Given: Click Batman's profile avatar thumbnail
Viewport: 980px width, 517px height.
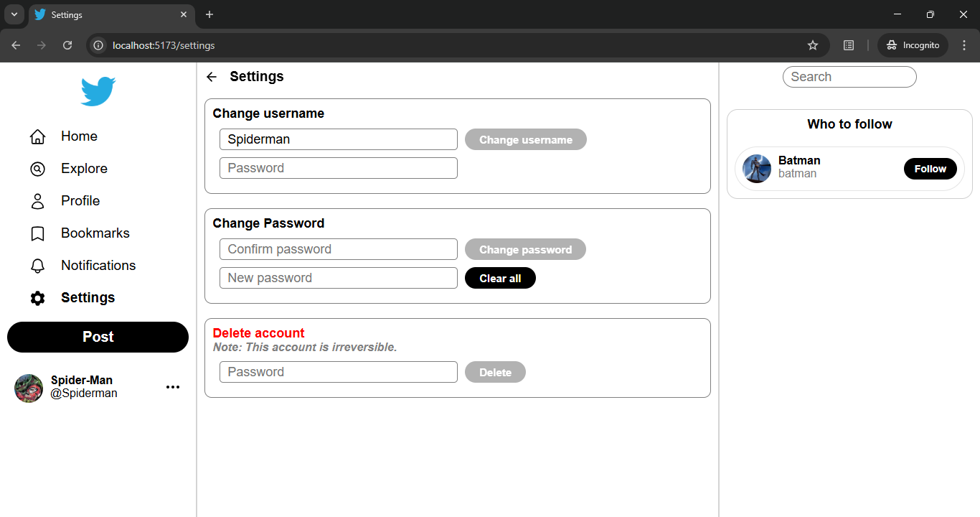Looking at the screenshot, I should point(757,169).
